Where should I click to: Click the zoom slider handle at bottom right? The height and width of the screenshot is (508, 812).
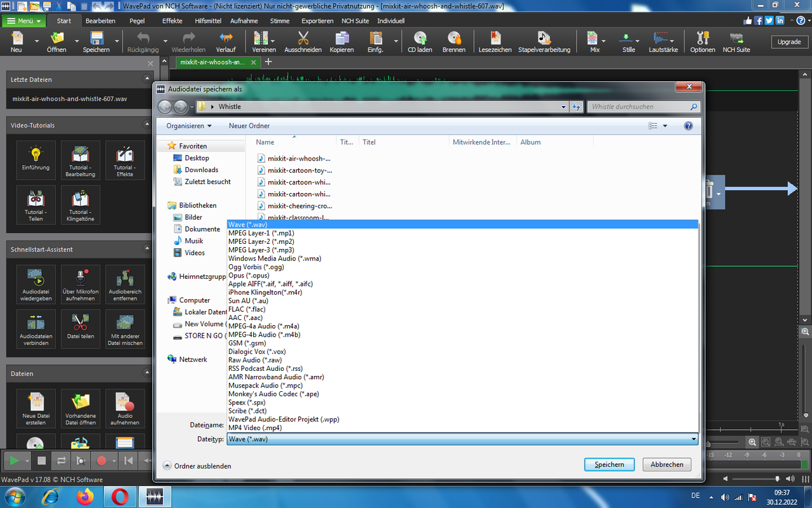click(778, 479)
